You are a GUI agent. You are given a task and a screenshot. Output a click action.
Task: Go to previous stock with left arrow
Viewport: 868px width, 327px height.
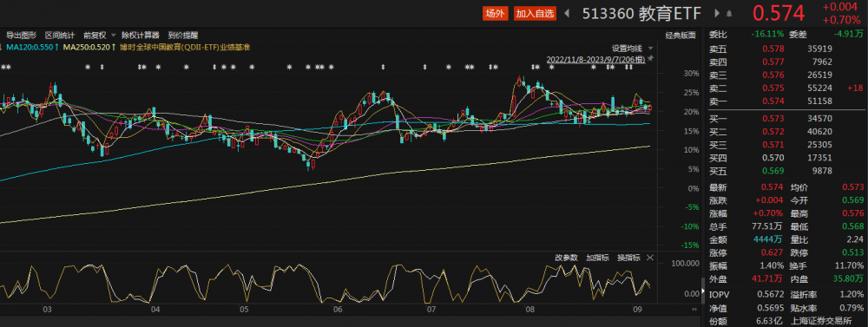tap(566, 13)
